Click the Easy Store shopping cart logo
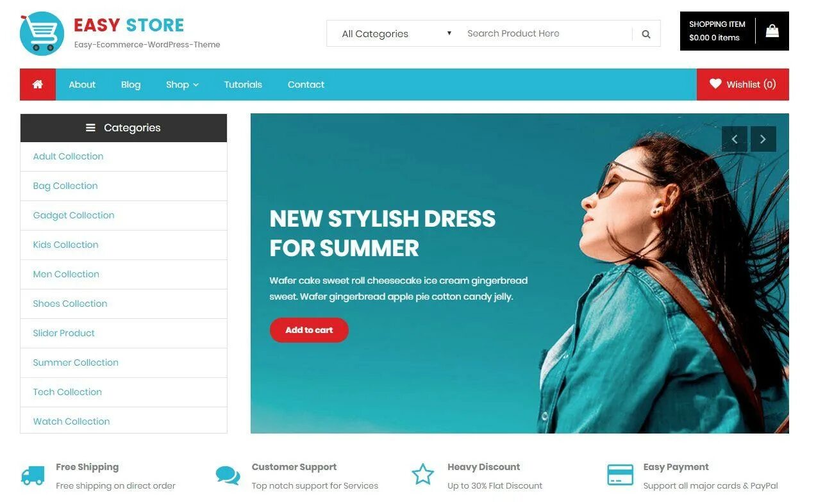The height and width of the screenshot is (504, 825). pos(42,33)
